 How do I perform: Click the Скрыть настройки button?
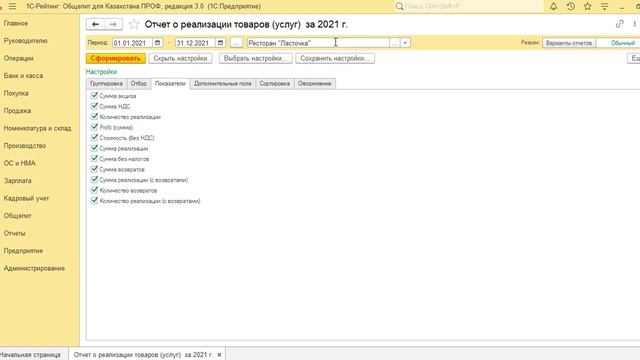(180, 58)
